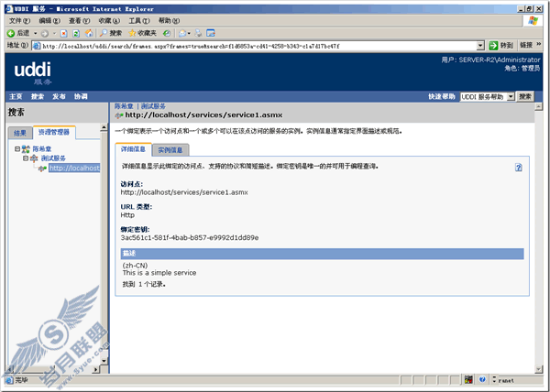Refresh the page with green arrows icon
550x392 pixels.
(76, 33)
